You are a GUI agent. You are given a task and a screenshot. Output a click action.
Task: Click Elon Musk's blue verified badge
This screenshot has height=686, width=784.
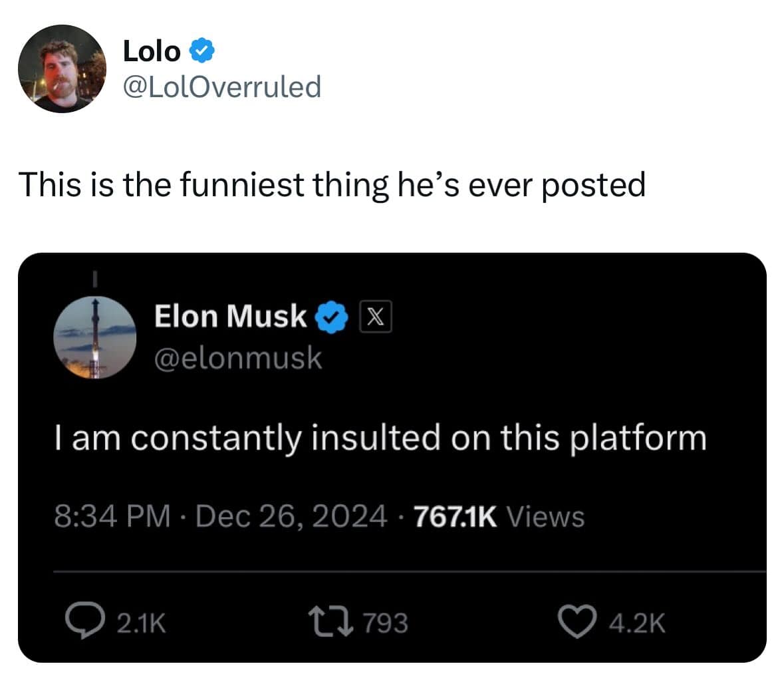pos(331,317)
